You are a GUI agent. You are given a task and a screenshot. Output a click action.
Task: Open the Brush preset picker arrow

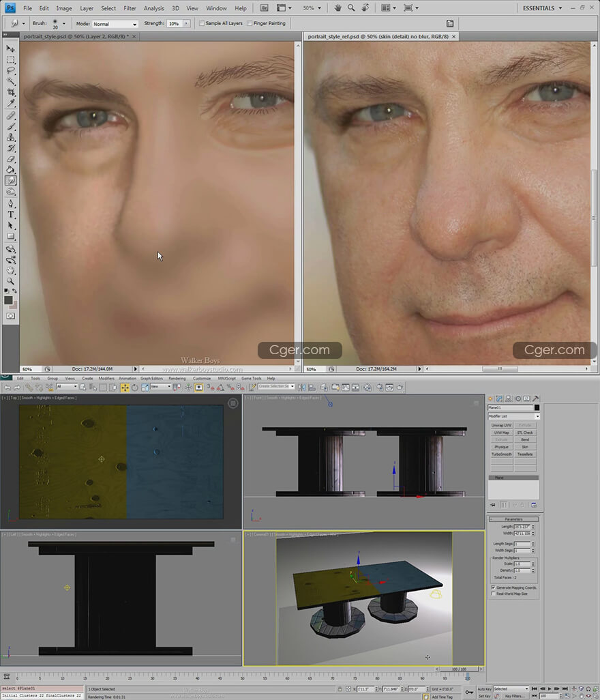pos(64,23)
